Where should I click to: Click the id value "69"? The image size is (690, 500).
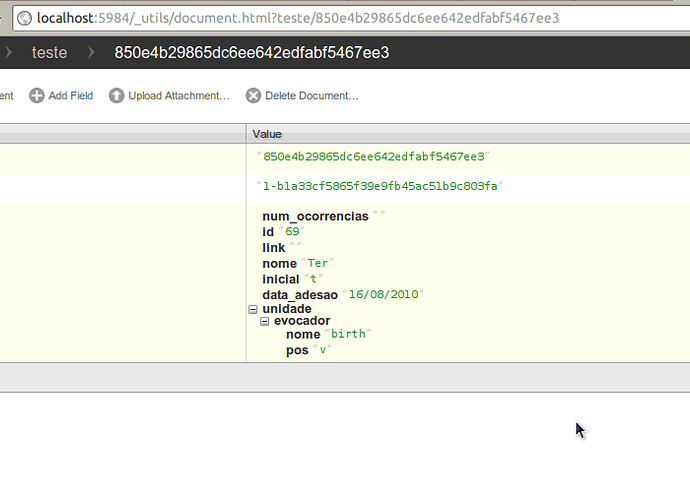click(x=292, y=232)
